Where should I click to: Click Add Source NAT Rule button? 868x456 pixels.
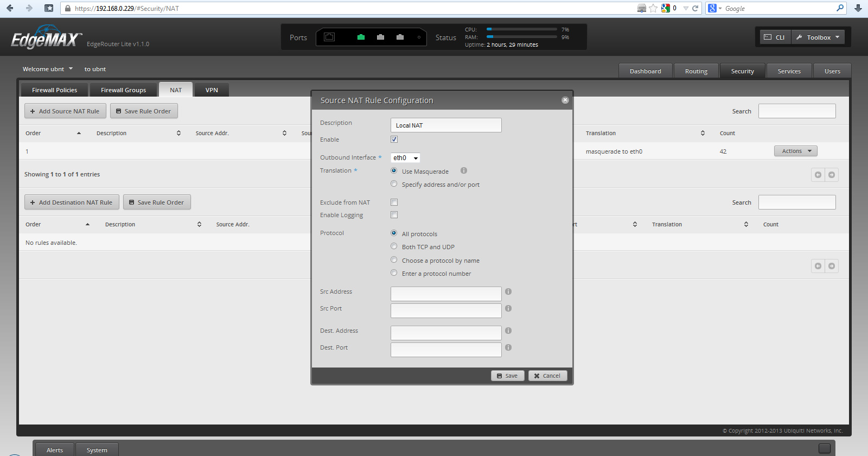65,111
